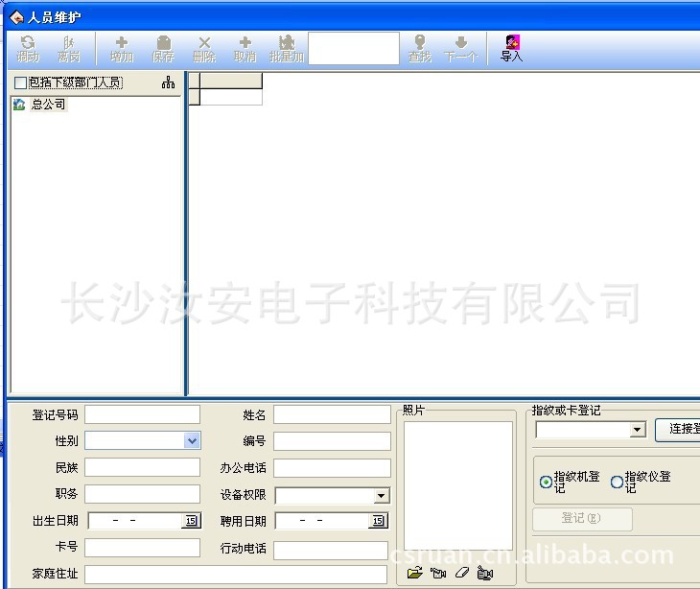Click the 增加 (add) toolbar icon
700x589 pixels.
click(122, 49)
